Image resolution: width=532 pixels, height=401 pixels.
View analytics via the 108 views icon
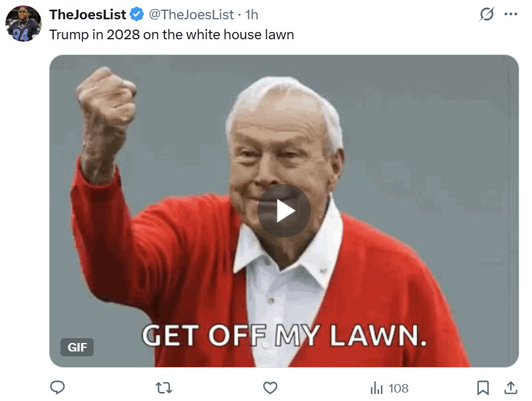[389, 388]
